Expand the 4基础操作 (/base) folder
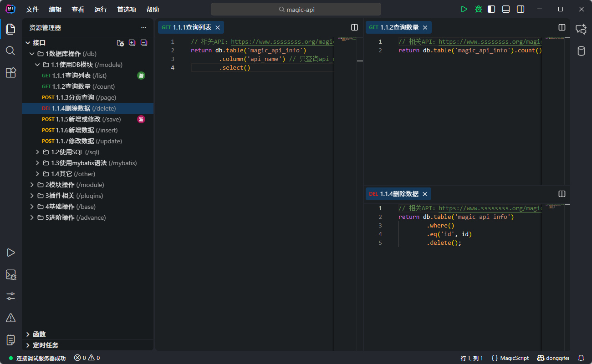 (x=32, y=207)
